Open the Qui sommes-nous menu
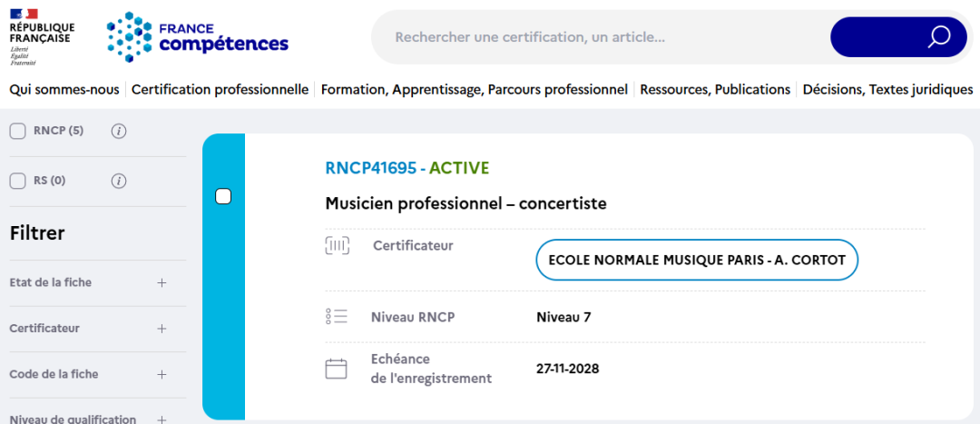The height and width of the screenshot is (424, 980). (x=64, y=90)
